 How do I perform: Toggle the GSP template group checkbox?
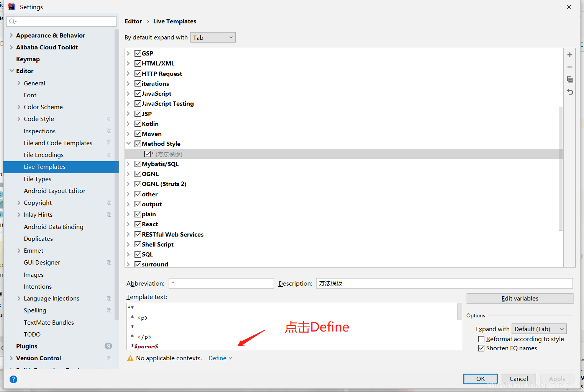point(138,53)
